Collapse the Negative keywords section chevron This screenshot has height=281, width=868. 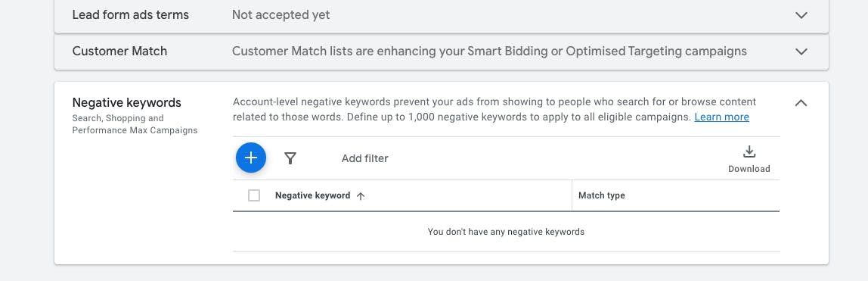(801, 102)
